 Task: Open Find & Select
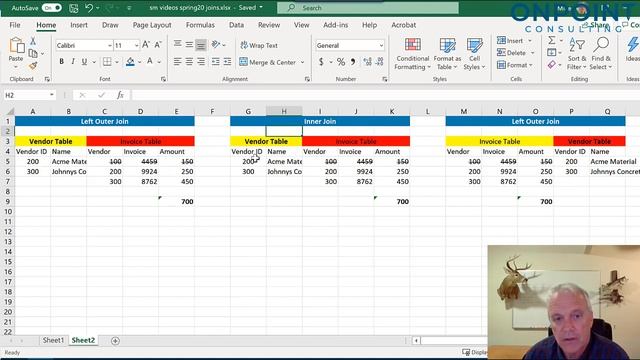(600, 53)
